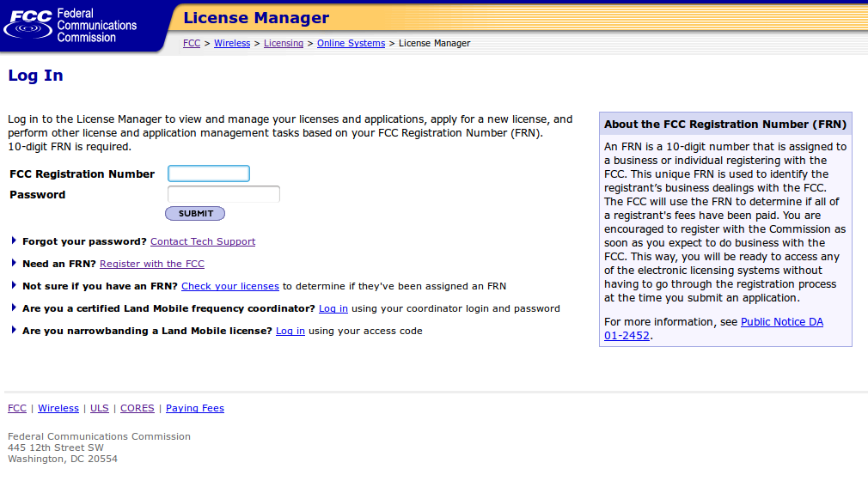
Task: Navigate to Online Systems breadcrumb
Action: (x=351, y=43)
